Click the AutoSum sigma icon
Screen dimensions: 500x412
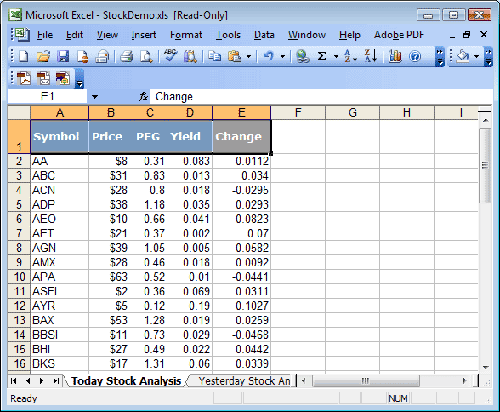(x=322, y=56)
